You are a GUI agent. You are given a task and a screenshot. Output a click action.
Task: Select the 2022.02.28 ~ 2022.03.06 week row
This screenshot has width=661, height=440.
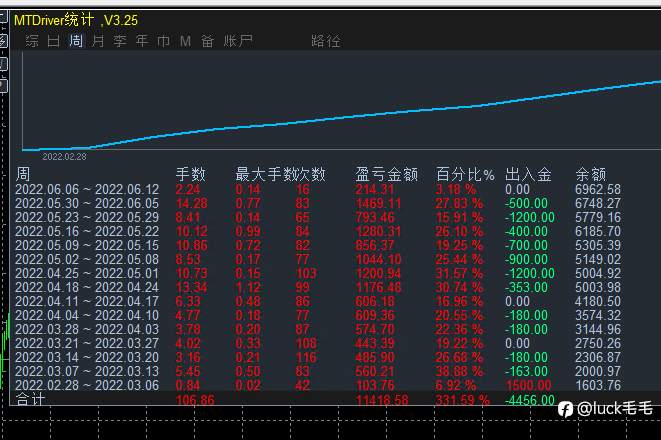pos(87,385)
